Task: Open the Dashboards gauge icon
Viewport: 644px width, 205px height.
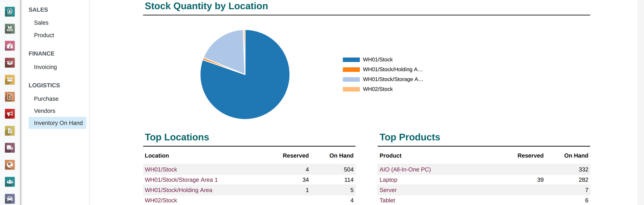Action: 10,46
